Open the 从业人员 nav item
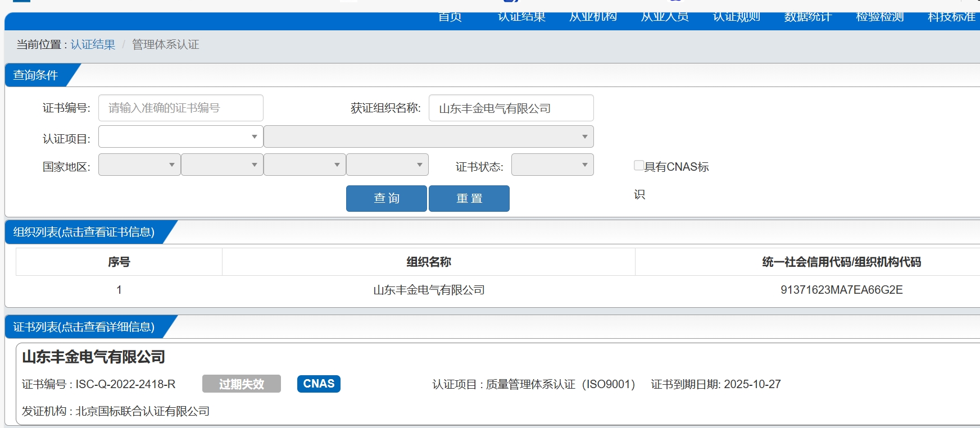Screen dimensions: 980x428 click(x=665, y=17)
